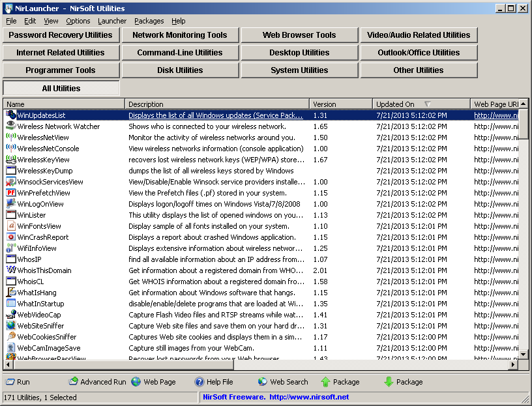The height and width of the screenshot is (406, 532).
Task: Select the WinLogOnView icon
Action: pyautogui.click(x=11, y=204)
